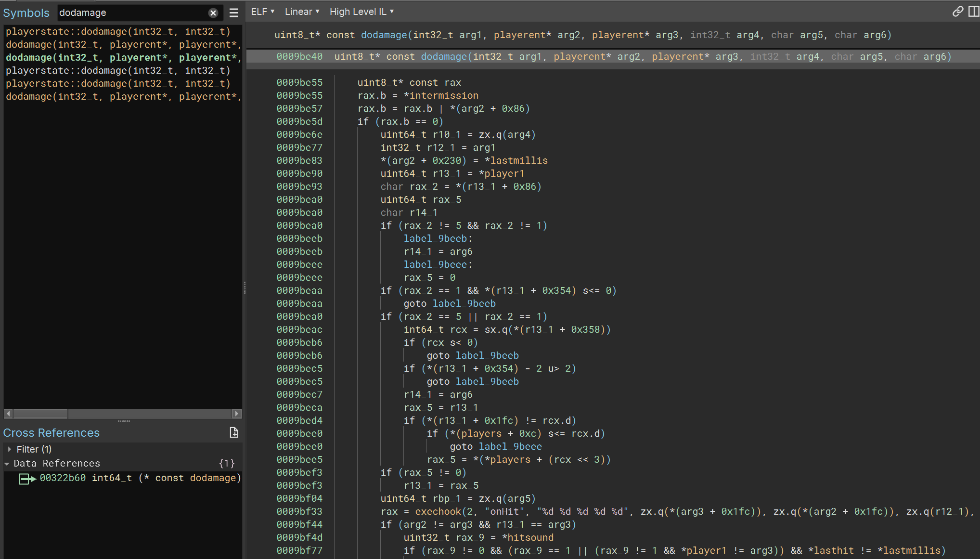This screenshot has width=980, height=559.
Task: Click address 0009be57
Action: tap(299, 108)
